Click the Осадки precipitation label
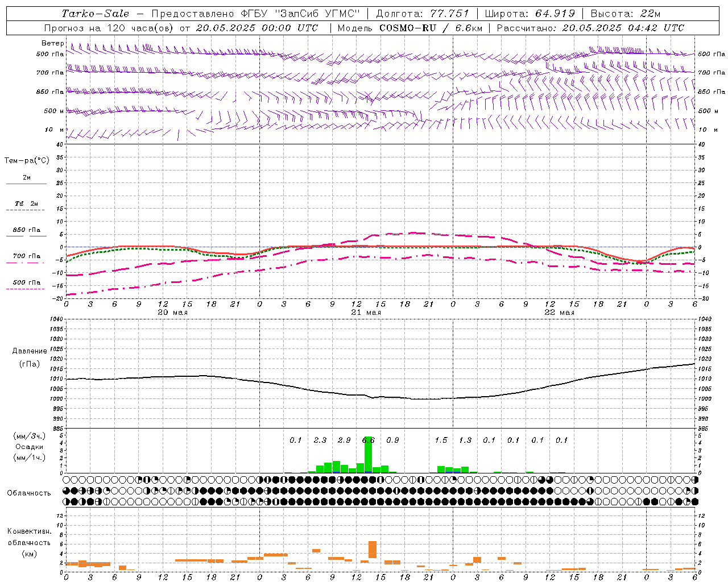This screenshot has width=728, height=582. point(30,447)
